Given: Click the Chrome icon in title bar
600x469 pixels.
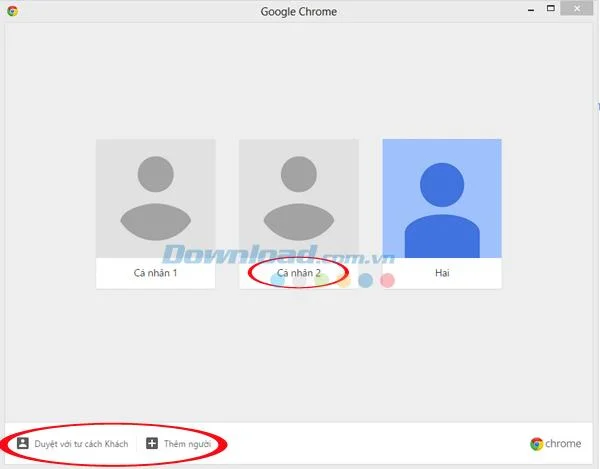Looking at the screenshot, I should pyautogui.click(x=12, y=11).
